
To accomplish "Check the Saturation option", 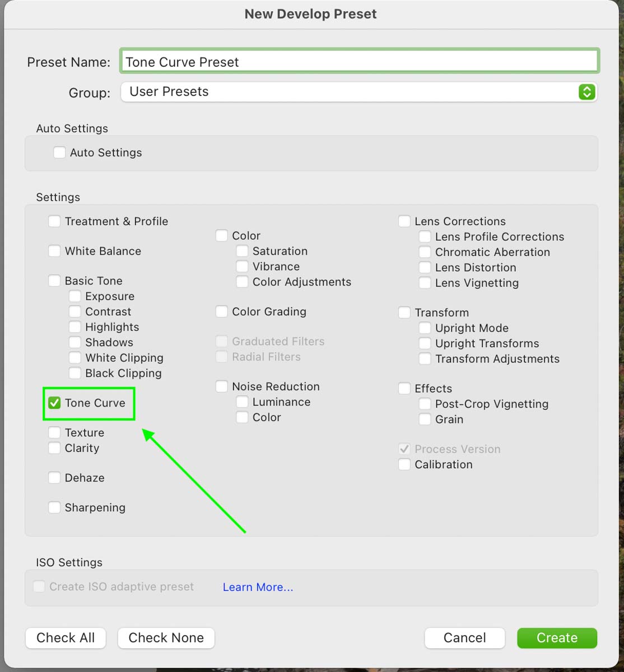I will coord(242,251).
